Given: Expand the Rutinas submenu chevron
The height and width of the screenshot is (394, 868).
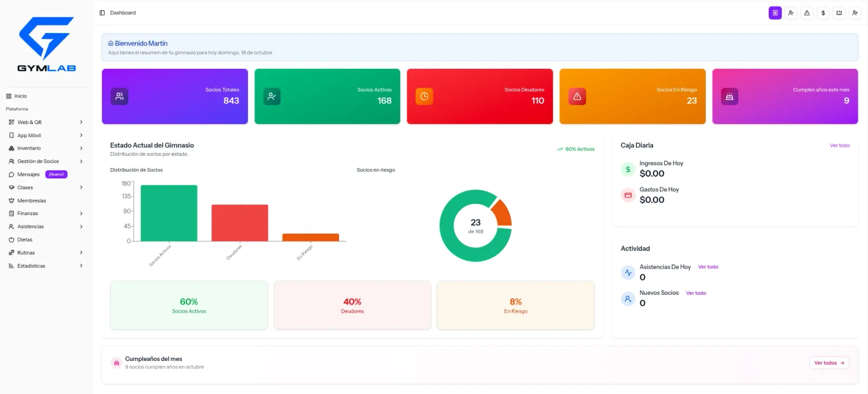Looking at the screenshot, I should [81, 253].
